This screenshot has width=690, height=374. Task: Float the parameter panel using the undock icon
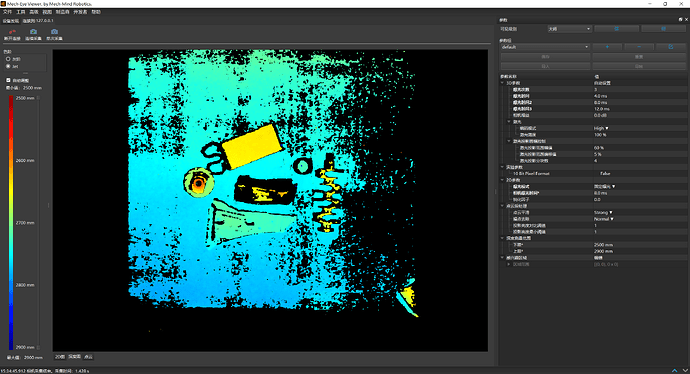pos(680,20)
